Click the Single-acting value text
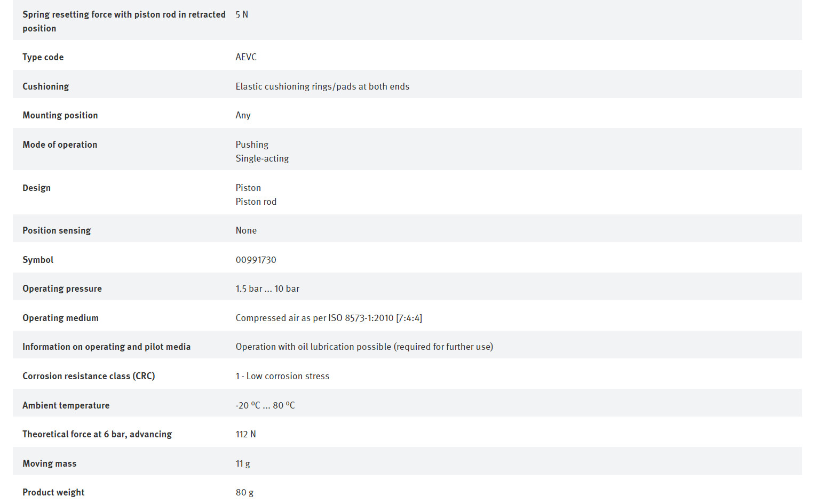Viewport: 825px width, 504px height. (x=262, y=158)
